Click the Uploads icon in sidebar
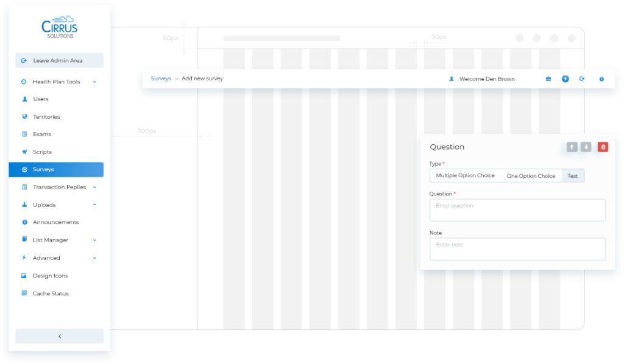 click(x=24, y=205)
